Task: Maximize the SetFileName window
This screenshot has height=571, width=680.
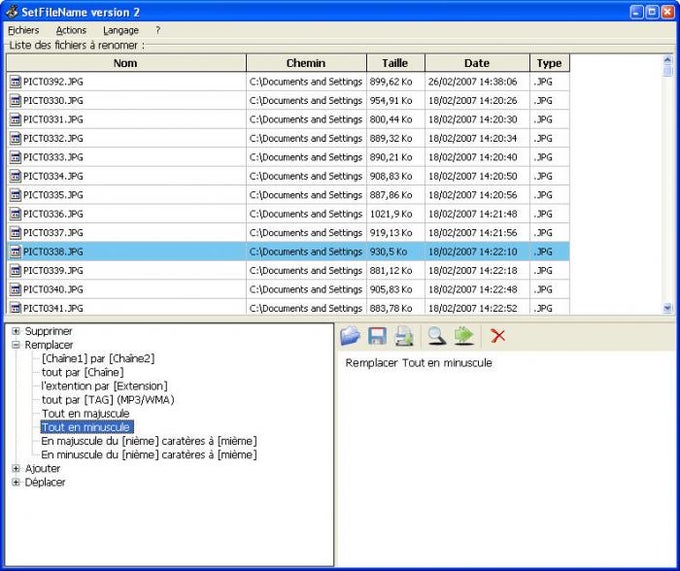Action: pyautogui.click(x=652, y=12)
